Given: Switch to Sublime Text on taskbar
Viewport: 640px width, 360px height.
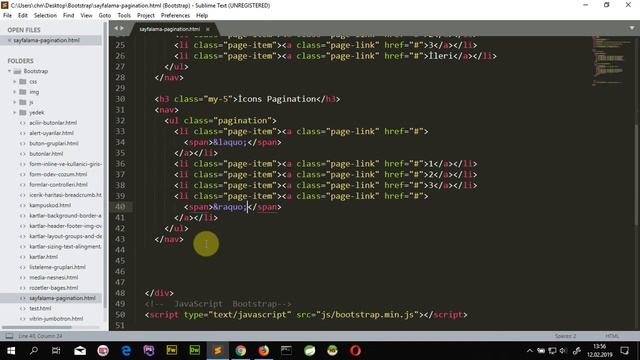Looking at the screenshot, I should 218,351.
